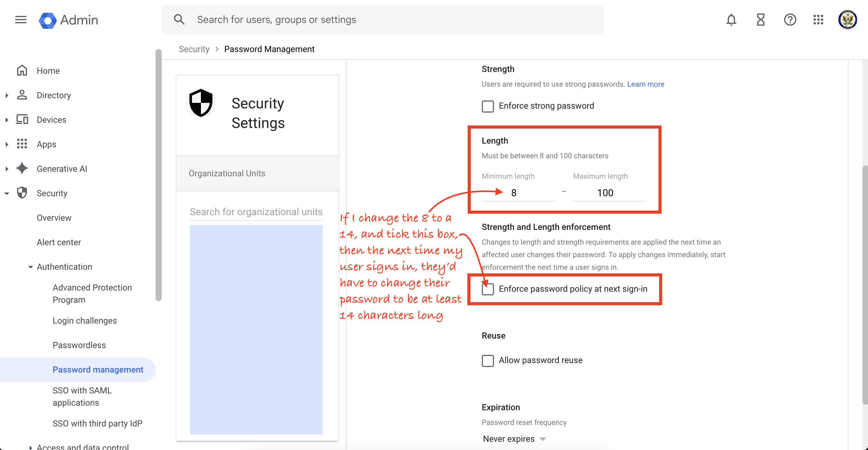Click Security in the breadcrumb
This screenshot has width=868, height=450.
click(194, 49)
